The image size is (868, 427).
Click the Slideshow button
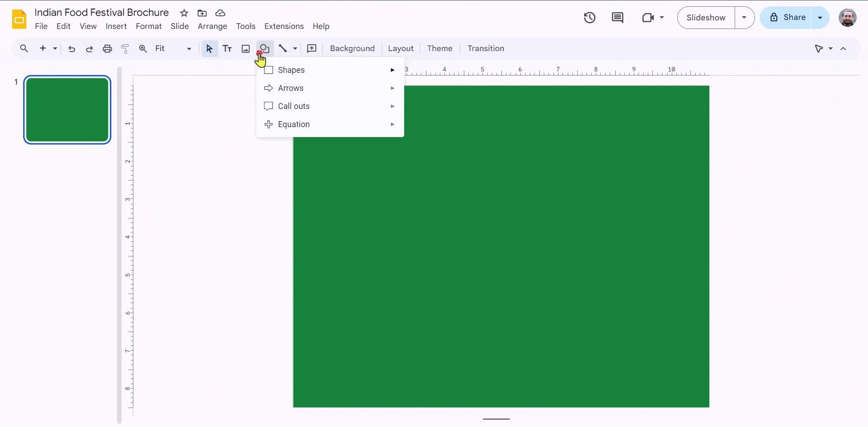706,18
